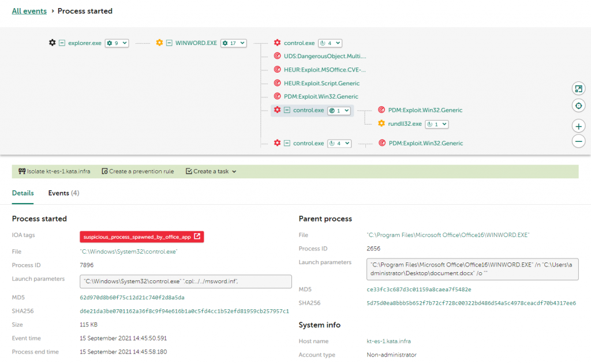Select the WINWORD.EXE node label
The image size is (591, 364).
coord(196,43)
